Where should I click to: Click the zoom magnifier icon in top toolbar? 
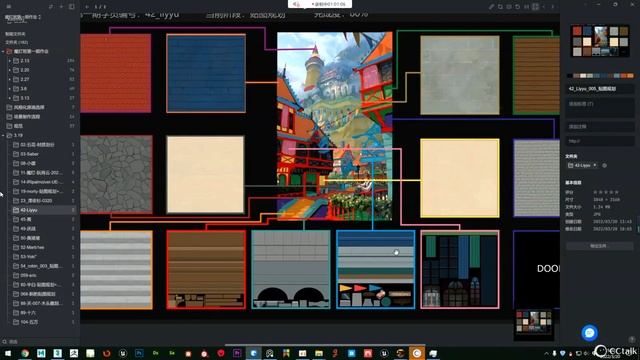(500, 7)
